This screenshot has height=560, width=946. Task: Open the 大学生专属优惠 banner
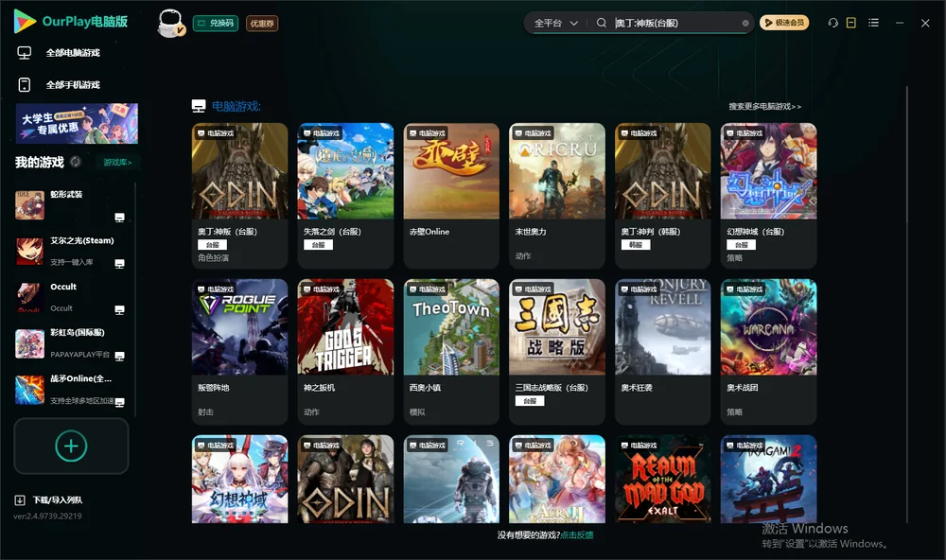(77, 123)
